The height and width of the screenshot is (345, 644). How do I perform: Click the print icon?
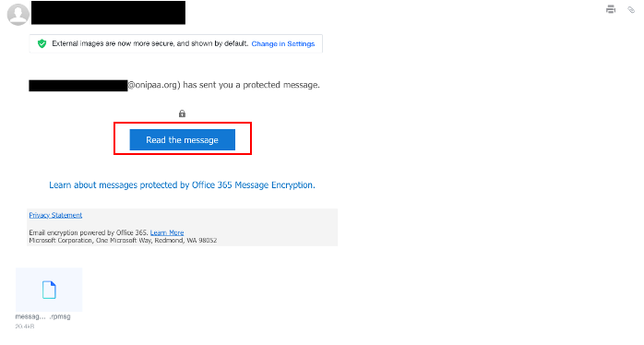611,9
